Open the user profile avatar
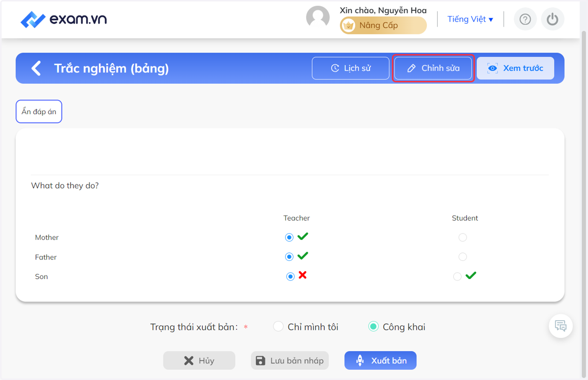This screenshot has width=588, height=380. click(318, 18)
